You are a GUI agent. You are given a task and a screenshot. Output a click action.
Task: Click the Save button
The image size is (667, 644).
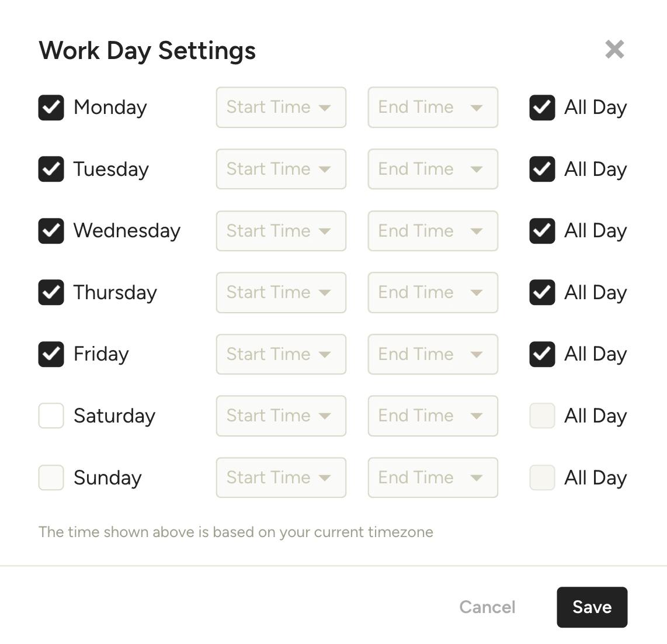592,607
